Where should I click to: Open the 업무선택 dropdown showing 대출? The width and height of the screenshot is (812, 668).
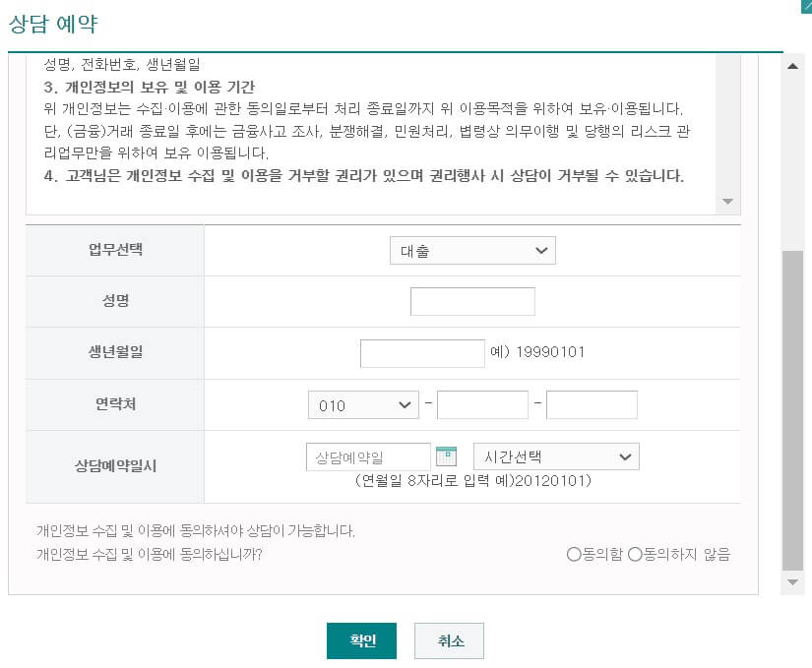coord(472,251)
